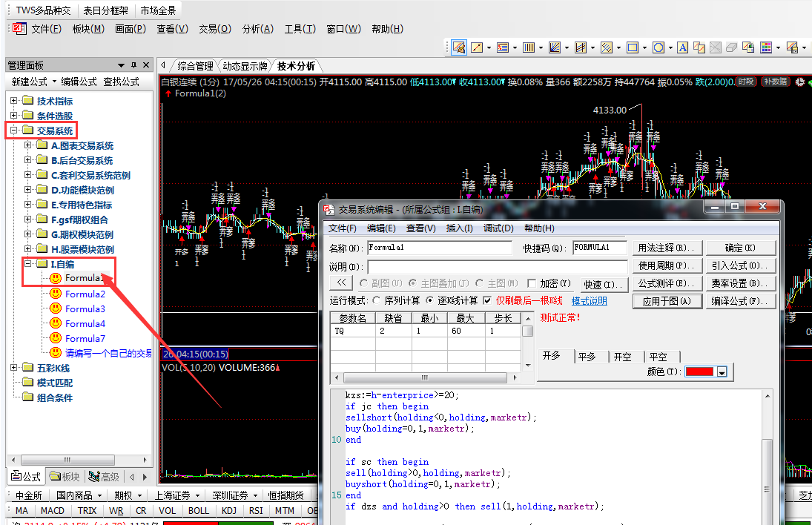Click into the 名称 input field
This screenshot has height=525, width=812.
click(x=440, y=248)
